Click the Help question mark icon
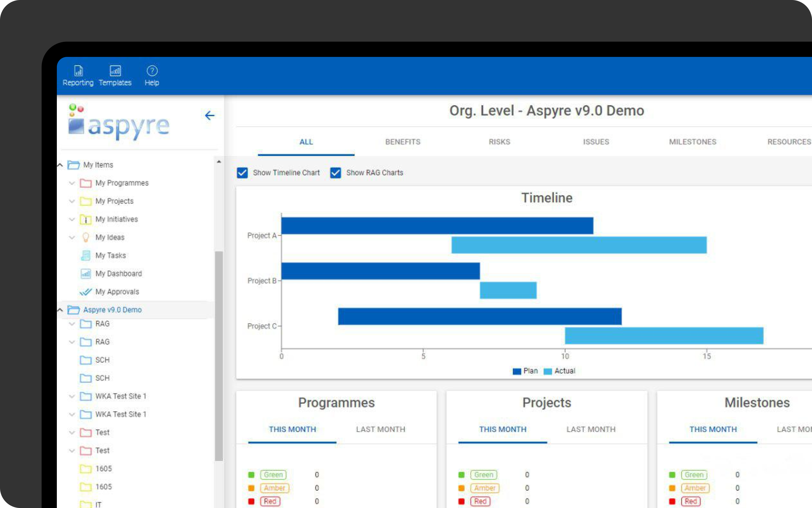The image size is (812, 508). tap(152, 71)
